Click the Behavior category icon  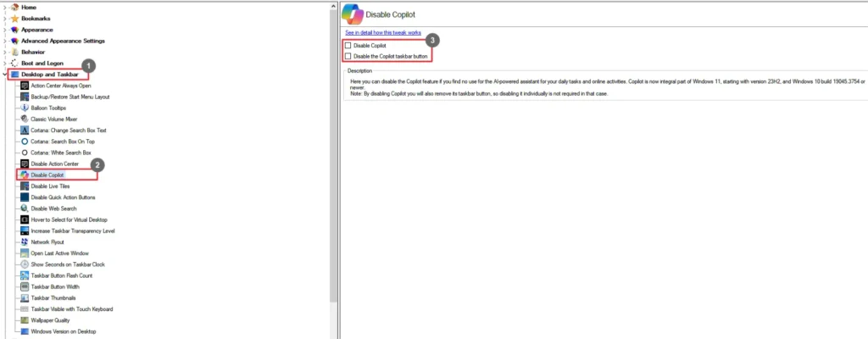14,52
